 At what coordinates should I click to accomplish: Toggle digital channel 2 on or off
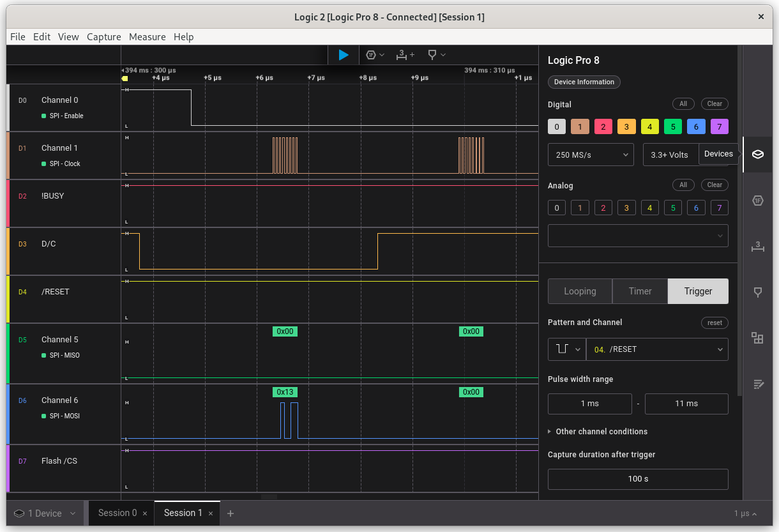coord(603,126)
